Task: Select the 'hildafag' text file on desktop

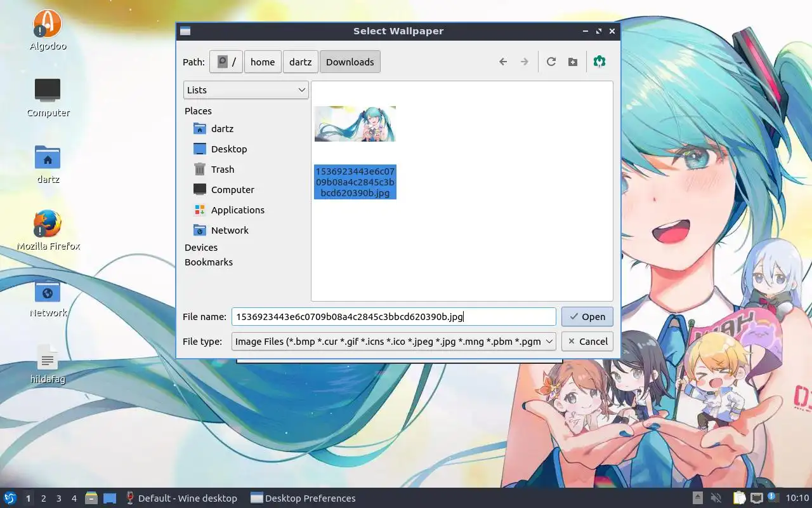Action: 48,364
